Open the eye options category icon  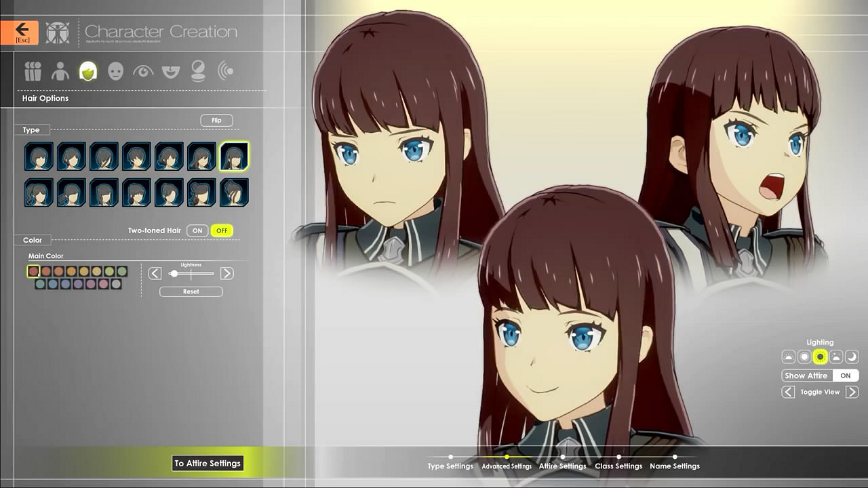[143, 71]
